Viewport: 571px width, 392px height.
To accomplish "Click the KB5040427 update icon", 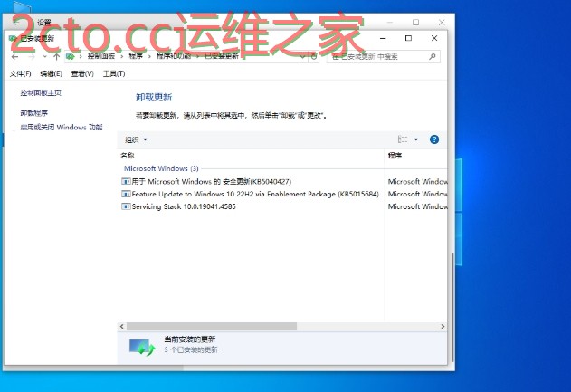I will (x=126, y=181).
